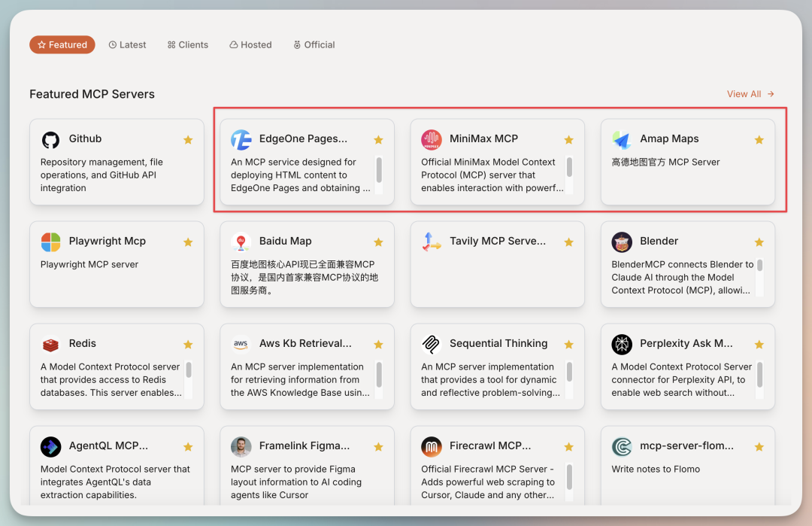Image resolution: width=812 pixels, height=526 pixels.
Task: Open the Sequential Thinking title link
Action: pos(498,343)
